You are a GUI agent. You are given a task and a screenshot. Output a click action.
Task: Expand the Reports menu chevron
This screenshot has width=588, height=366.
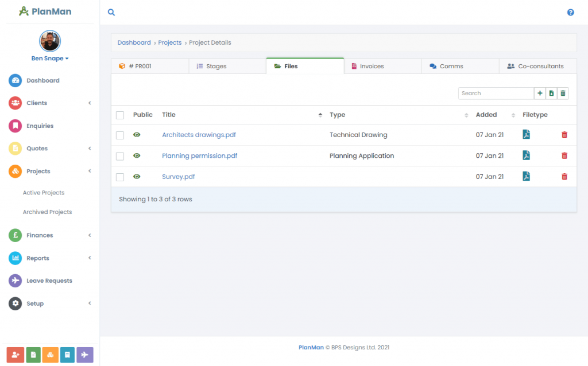(90, 258)
